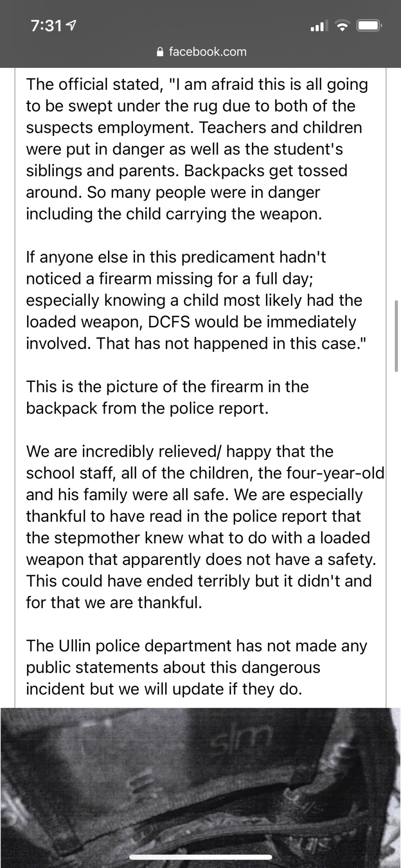Tap the 7:31 clock in status bar
Image resolution: width=401 pixels, height=868 pixels.
tap(47, 27)
